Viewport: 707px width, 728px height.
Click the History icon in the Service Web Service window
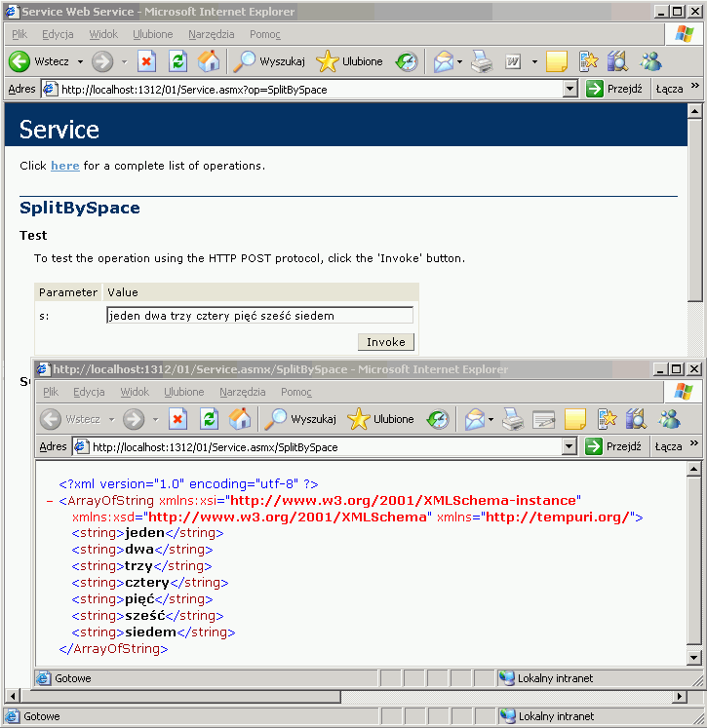coord(407,61)
